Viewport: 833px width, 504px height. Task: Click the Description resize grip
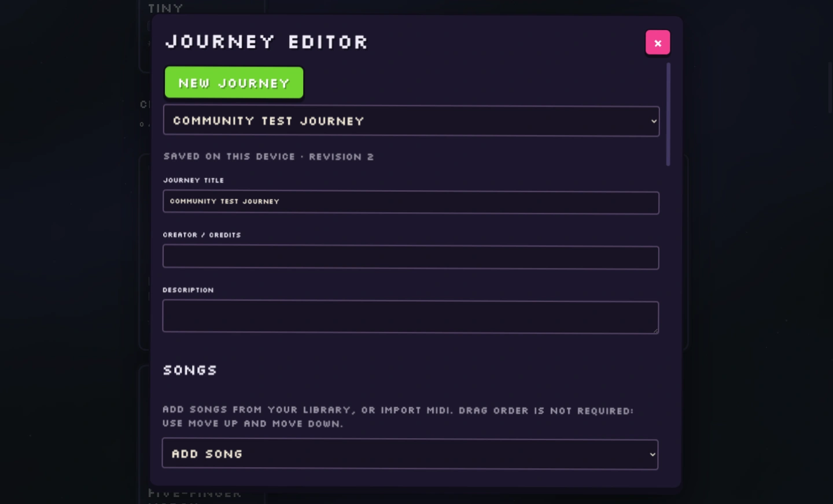(655, 330)
